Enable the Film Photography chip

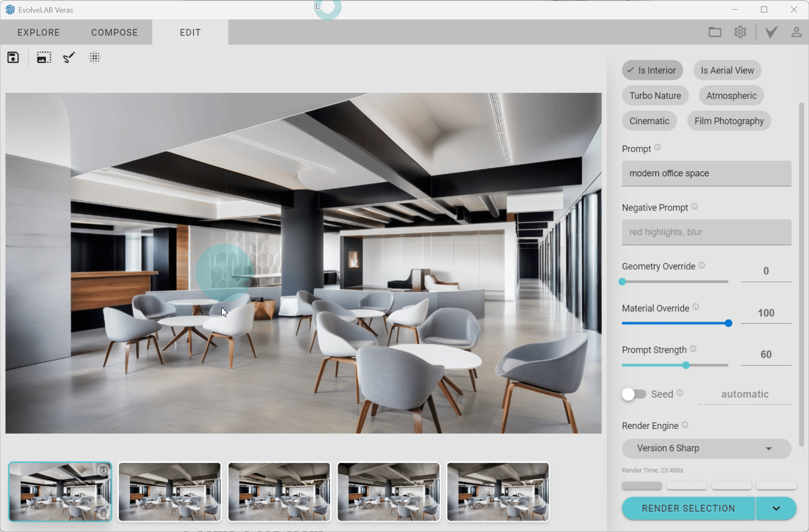coord(729,121)
